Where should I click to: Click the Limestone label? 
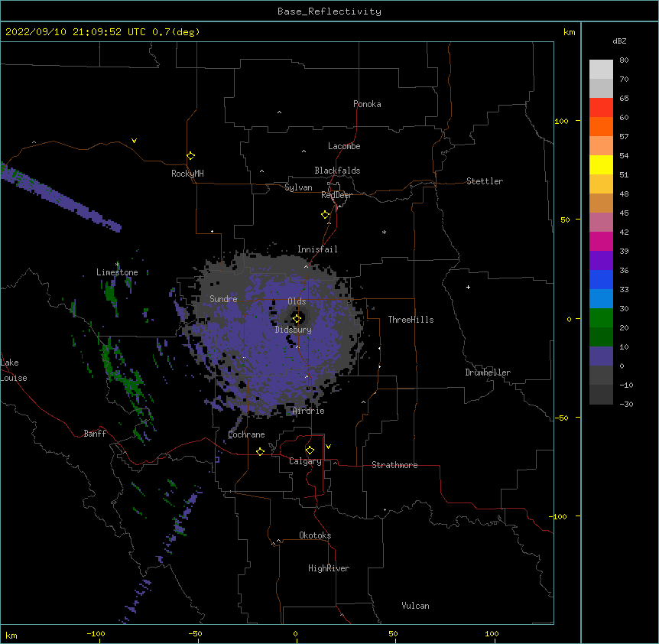point(117,272)
